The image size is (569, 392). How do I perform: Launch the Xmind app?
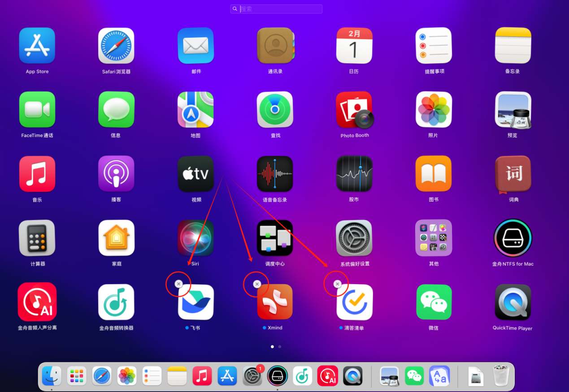275,302
